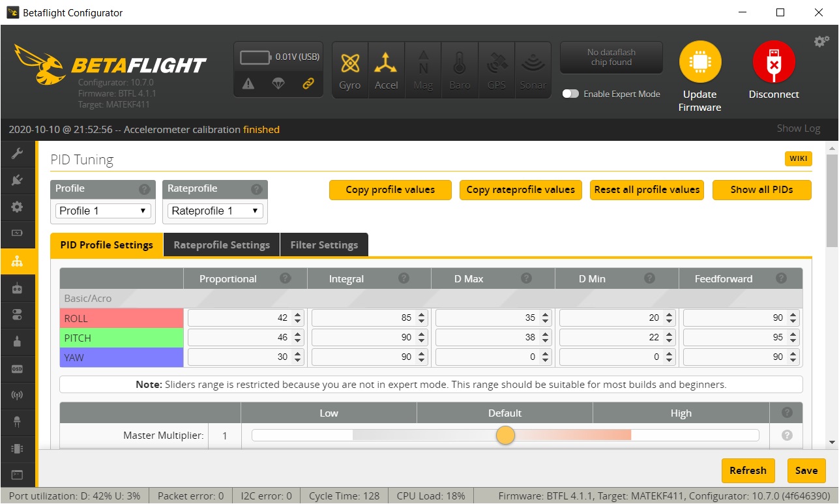Open the Configuration gear icon in sidebar

(17, 207)
